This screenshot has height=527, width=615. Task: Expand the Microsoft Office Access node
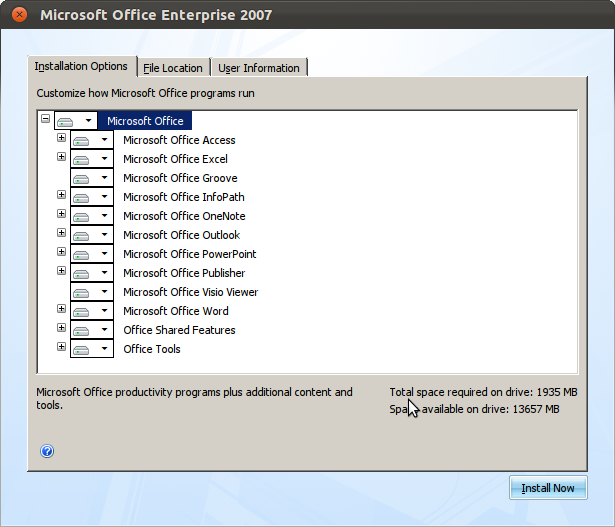[x=61, y=137]
